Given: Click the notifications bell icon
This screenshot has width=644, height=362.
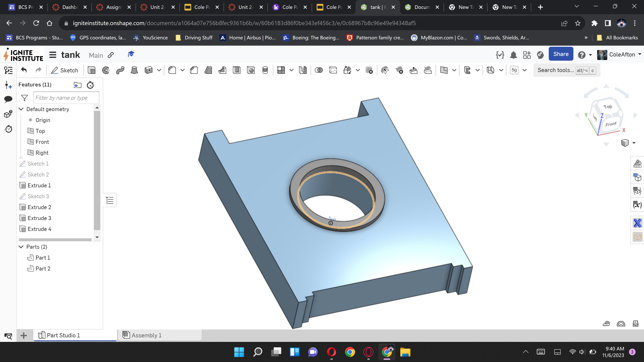Looking at the screenshot, I should pyautogui.click(x=513, y=55).
